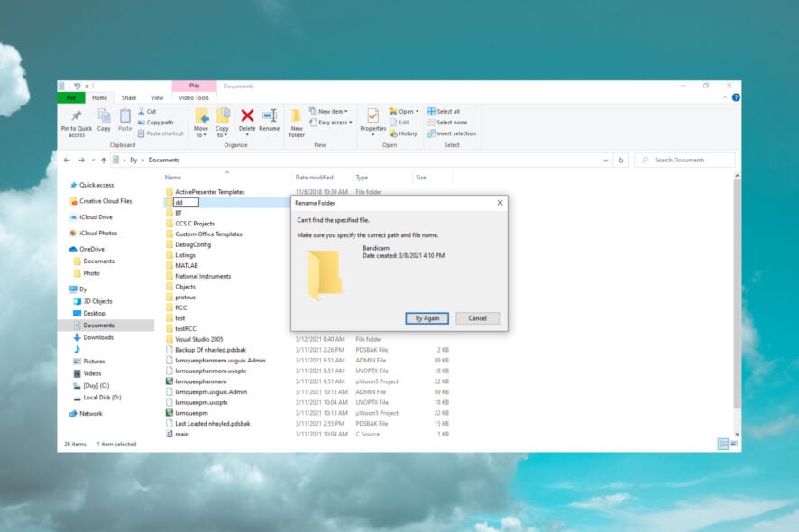Open the Move to menu
Screen dimensions: 799x532
coord(201,123)
